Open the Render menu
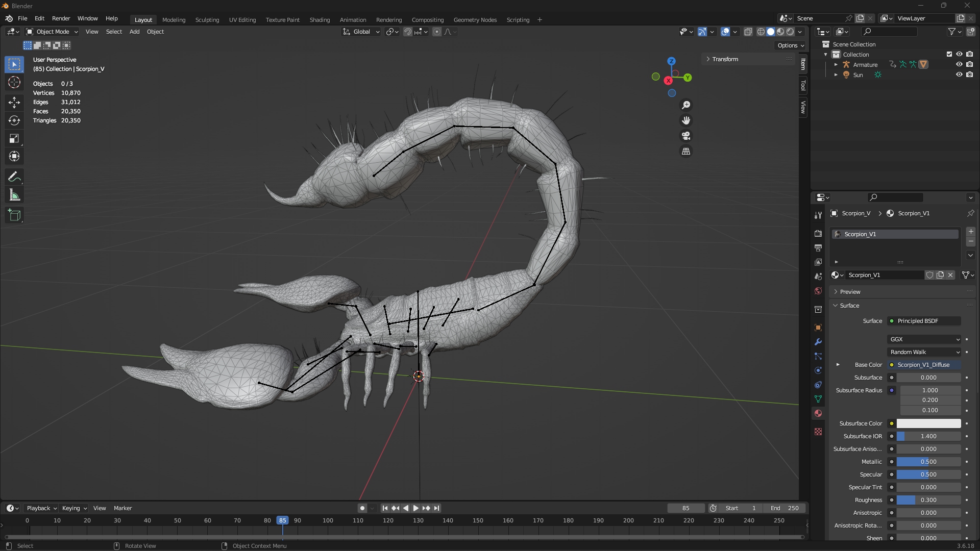980x551 pixels. (61, 18)
